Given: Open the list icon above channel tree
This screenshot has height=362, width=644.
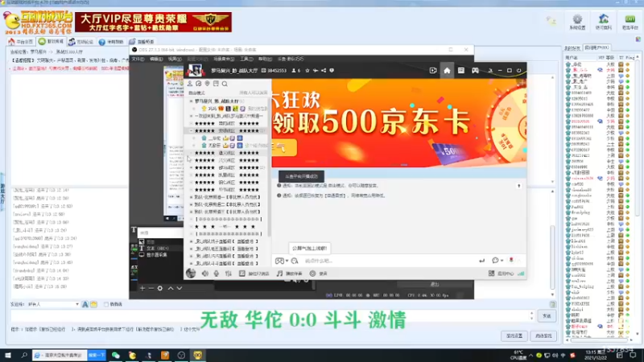Looking at the screenshot, I should point(216,84).
